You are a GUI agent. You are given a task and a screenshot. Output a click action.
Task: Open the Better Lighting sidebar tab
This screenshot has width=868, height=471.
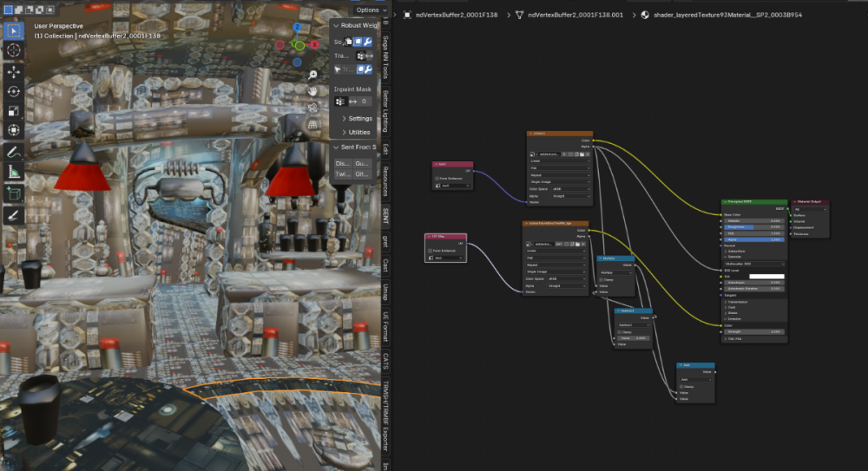coord(386,111)
